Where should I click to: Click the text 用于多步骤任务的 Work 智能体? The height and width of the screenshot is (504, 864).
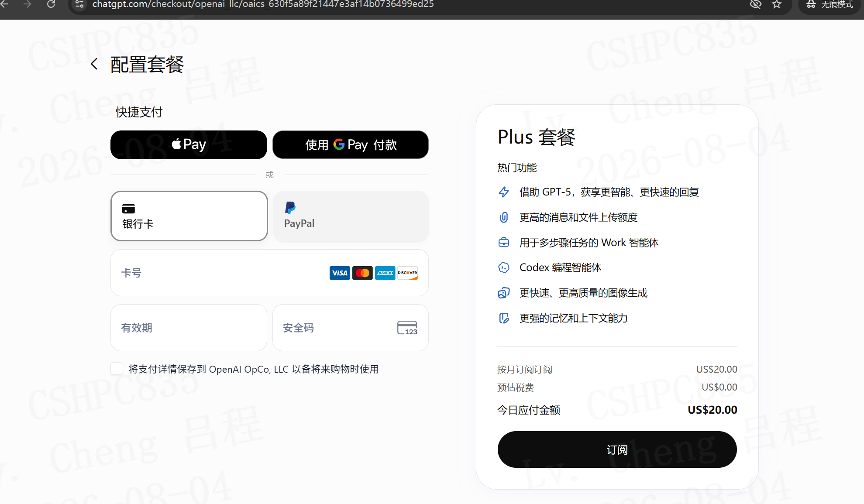[589, 243]
